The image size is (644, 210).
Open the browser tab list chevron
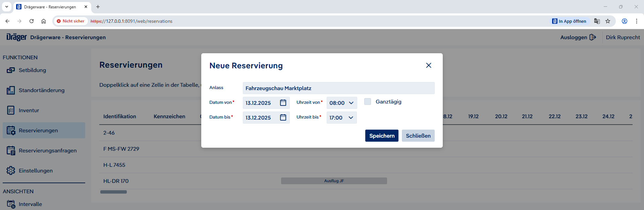[6, 7]
